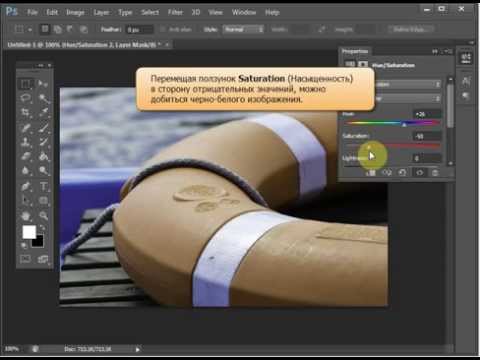
Task: Click the view previous state button
Action: (x=387, y=173)
